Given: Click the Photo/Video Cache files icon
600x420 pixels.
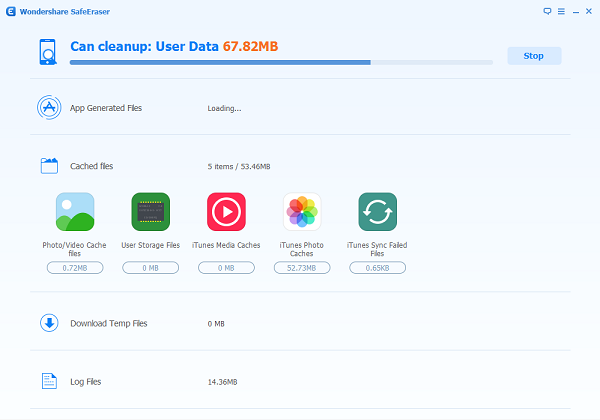Looking at the screenshot, I should (75, 212).
